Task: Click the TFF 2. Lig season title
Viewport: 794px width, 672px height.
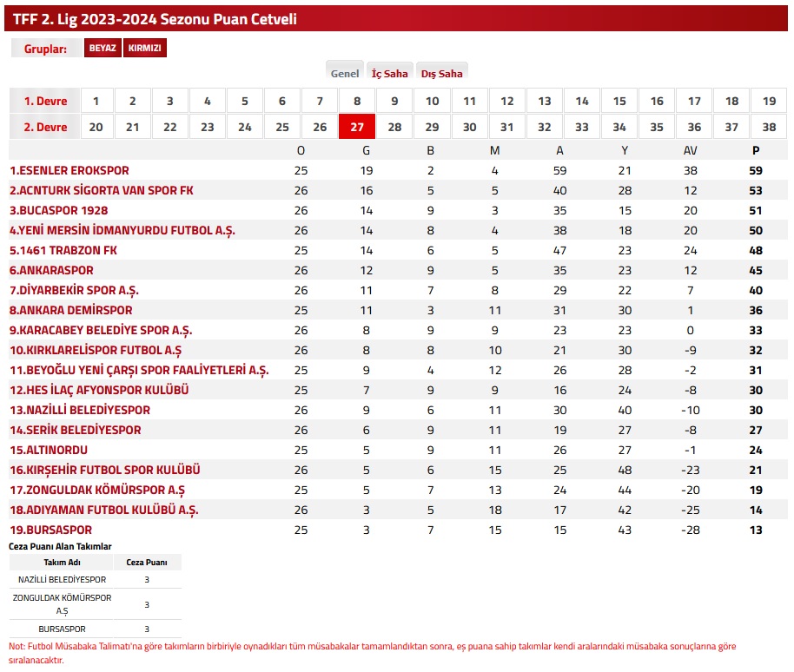Action: click(155, 19)
